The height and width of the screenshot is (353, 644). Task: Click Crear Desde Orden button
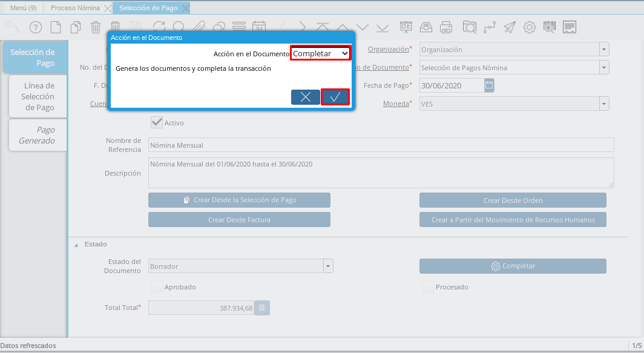coord(513,200)
